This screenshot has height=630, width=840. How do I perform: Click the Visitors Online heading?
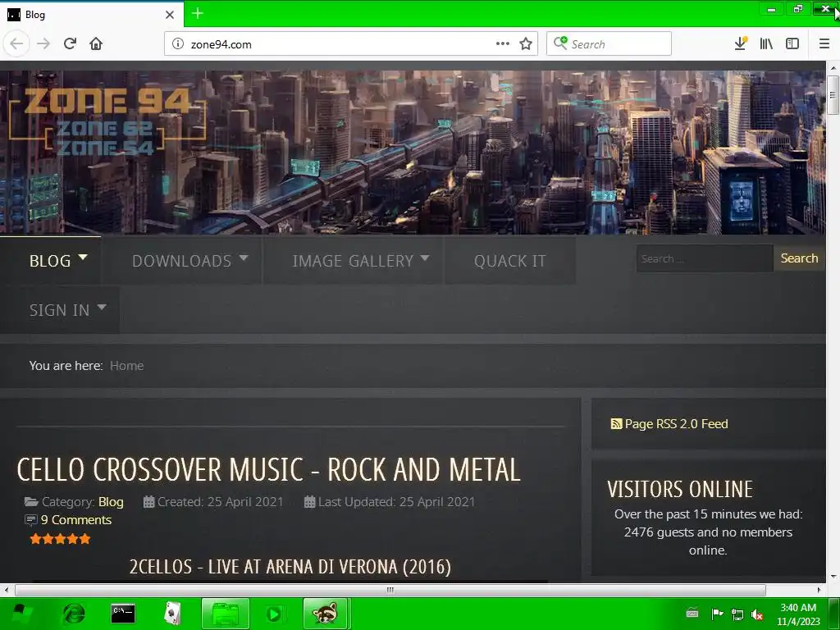pos(680,489)
